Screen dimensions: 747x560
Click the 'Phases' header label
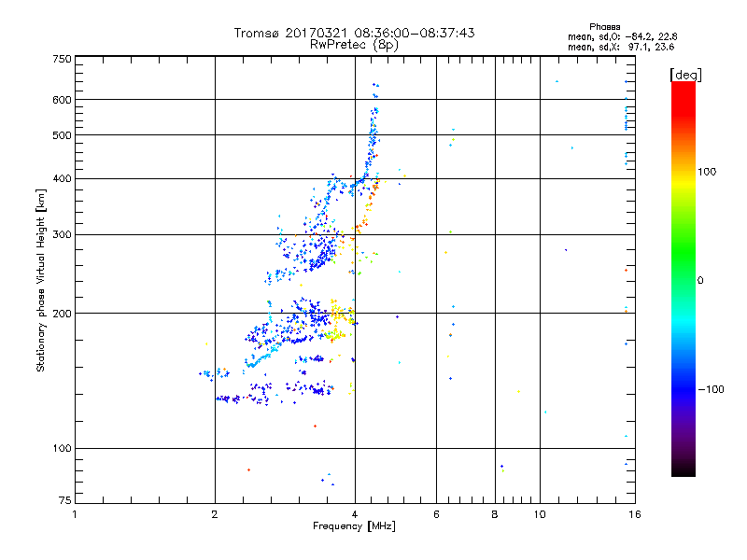point(604,27)
